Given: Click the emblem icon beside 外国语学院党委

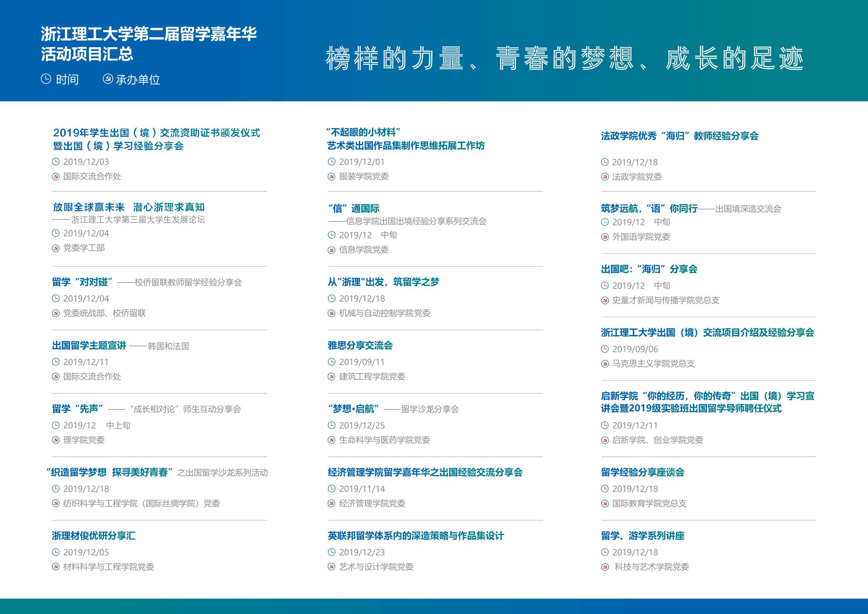Looking at the screenshot, I should coord(605,237).
